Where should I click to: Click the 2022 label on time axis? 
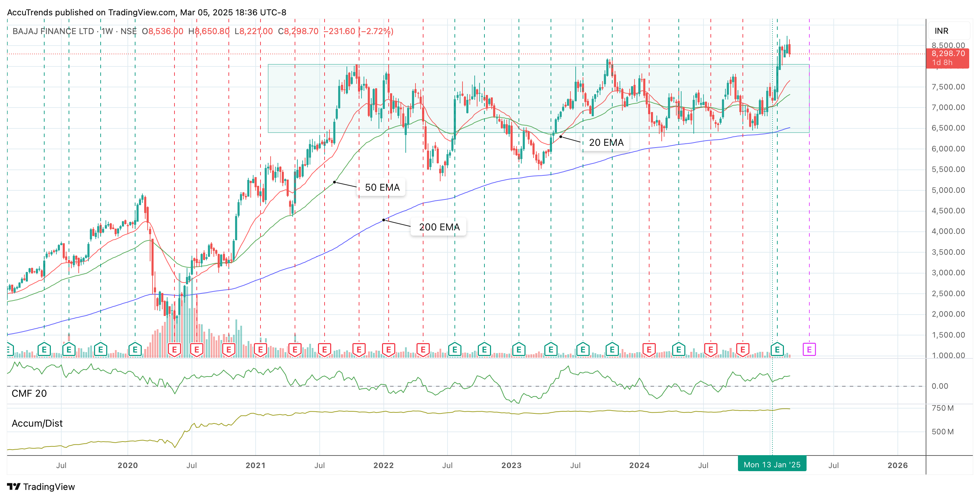pyautogui.click(x=383, y=465)
